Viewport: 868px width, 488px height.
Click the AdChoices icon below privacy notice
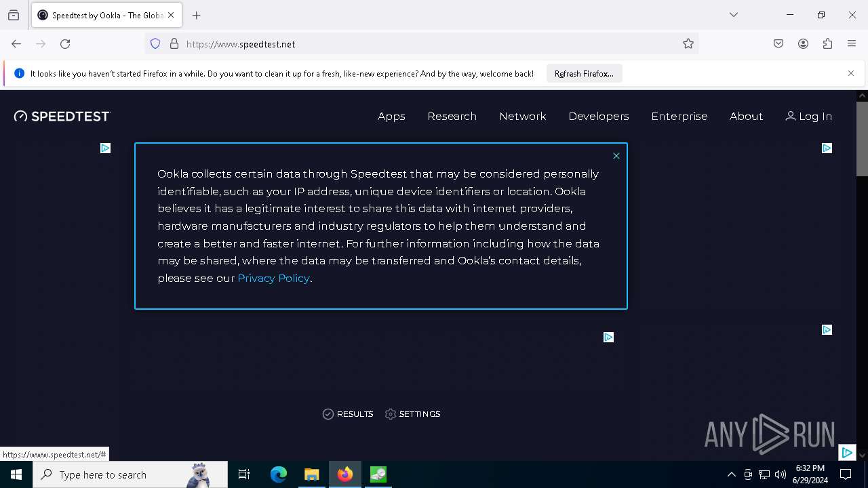(608, 337)
